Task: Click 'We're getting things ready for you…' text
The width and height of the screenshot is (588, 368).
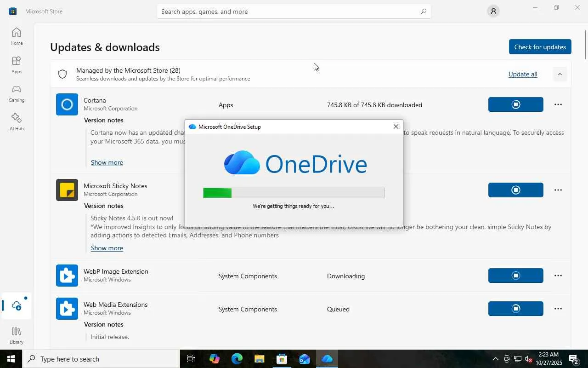Action: point(294,206)
